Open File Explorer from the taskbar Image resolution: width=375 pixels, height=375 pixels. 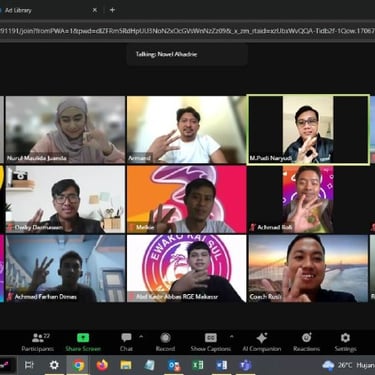[x=126, y=365]
